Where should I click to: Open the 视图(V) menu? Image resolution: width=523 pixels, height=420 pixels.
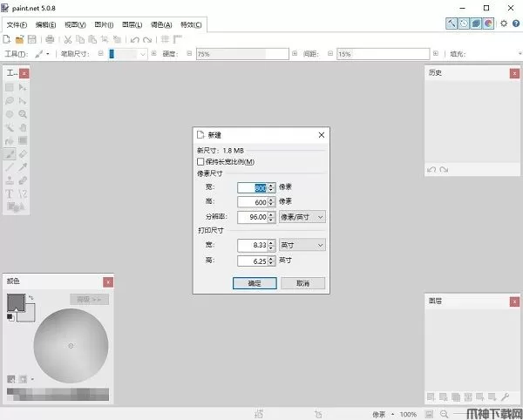75,24
